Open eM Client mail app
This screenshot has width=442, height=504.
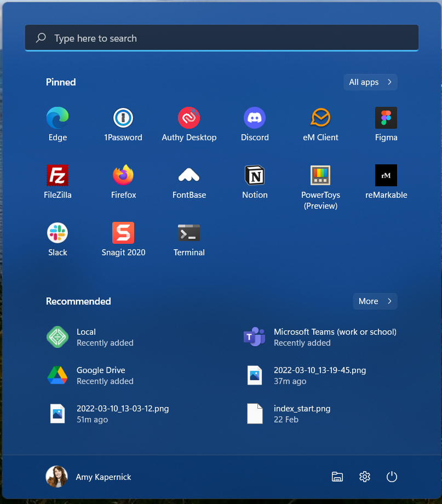click(320, 124)
